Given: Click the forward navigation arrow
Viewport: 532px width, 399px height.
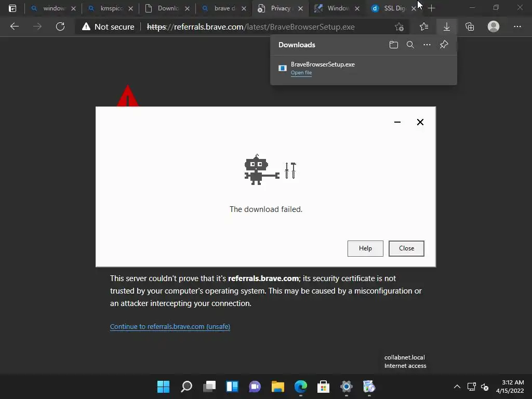Looking at the screenshot, I should [x=37, y=26].
